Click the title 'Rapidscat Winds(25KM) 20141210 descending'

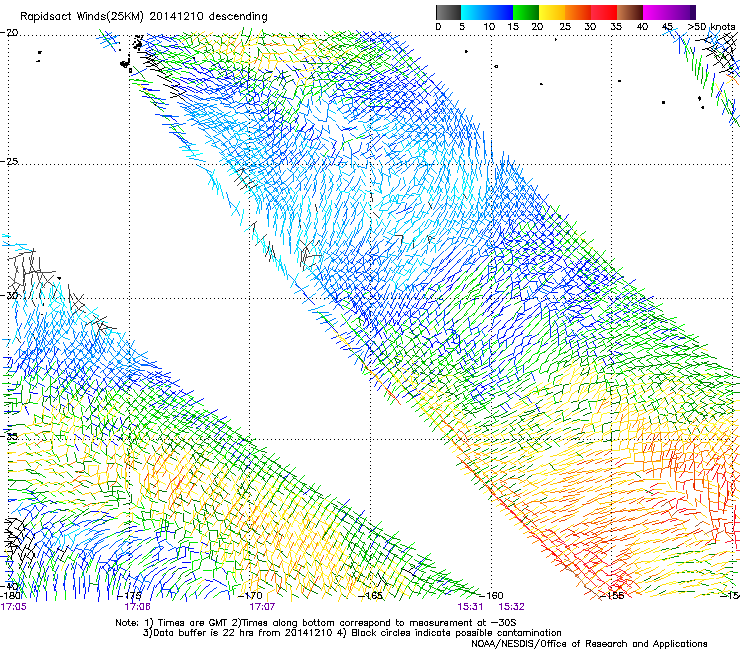pos(143,17)
